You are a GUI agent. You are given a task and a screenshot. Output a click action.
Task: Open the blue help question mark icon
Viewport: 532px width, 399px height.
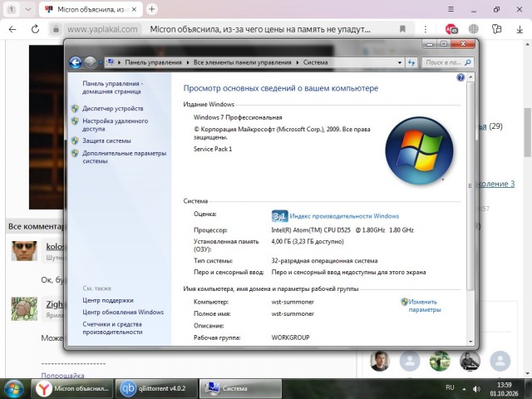click(x=460, y=77)
